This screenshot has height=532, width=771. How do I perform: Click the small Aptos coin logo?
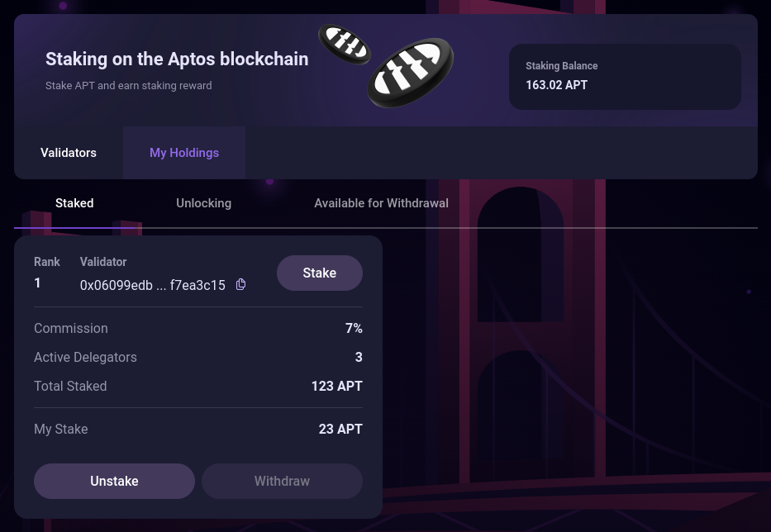coord(345,44)
